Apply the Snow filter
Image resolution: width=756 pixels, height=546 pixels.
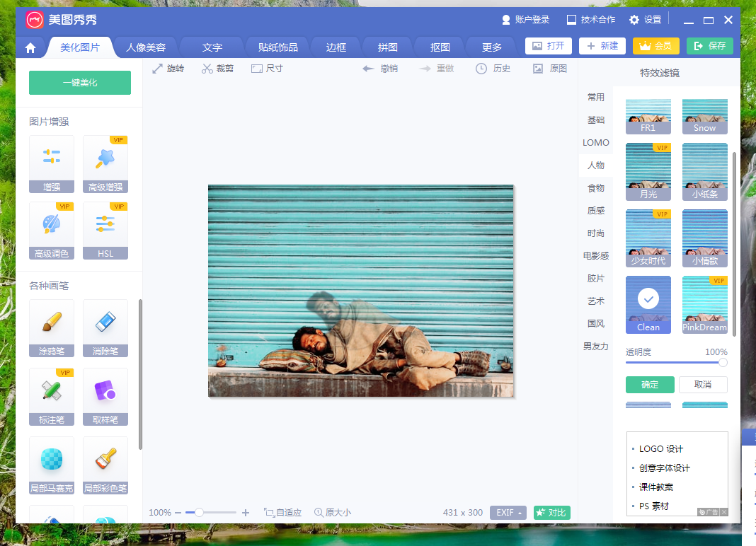coord(704,115)
